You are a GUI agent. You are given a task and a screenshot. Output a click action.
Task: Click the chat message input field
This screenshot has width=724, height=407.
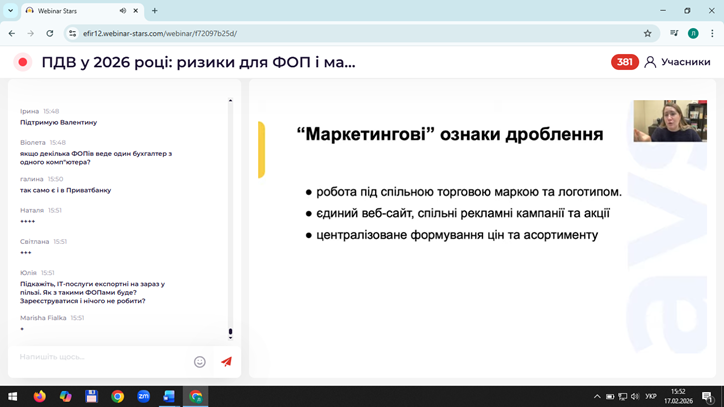coord(100,357)
